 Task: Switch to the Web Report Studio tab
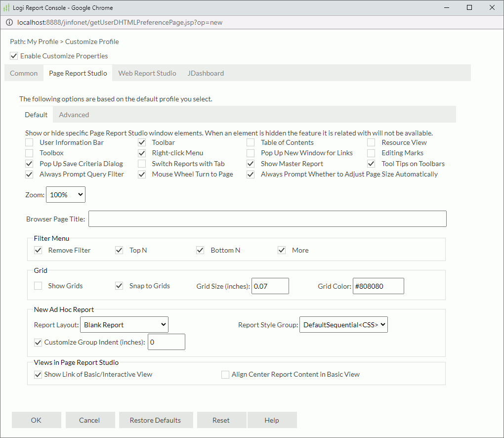point(147,73)
